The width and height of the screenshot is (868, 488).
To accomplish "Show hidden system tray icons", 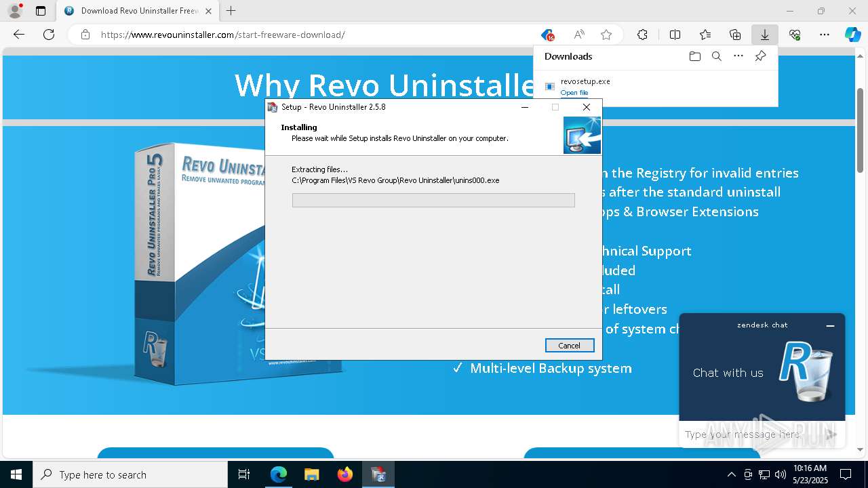I will (x=731, y=474).
